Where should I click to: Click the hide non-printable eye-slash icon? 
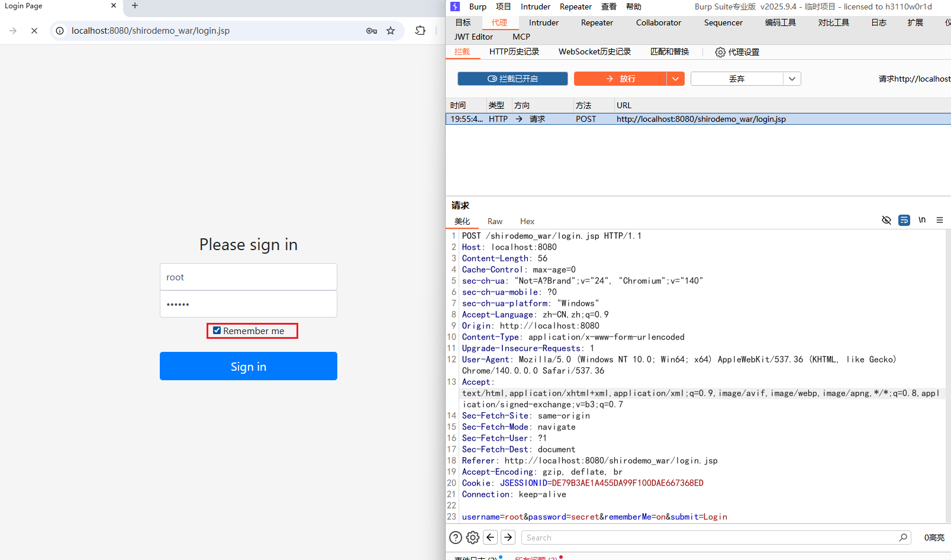point(886,220)
